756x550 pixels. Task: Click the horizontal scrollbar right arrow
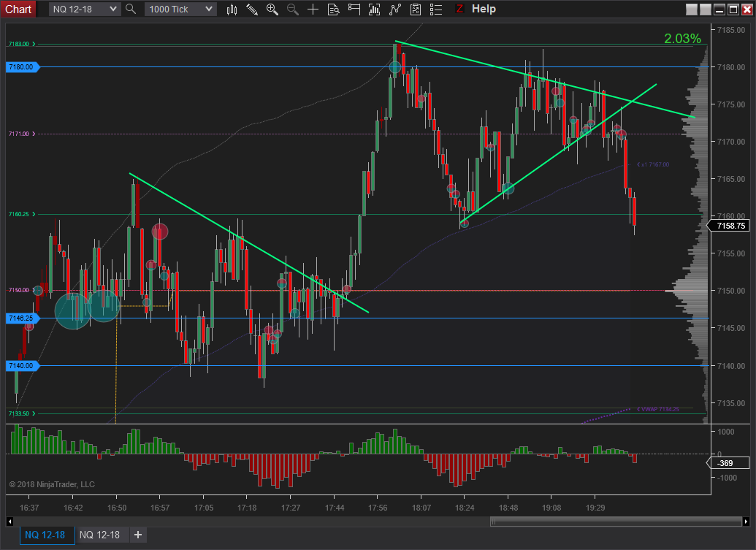click(746, 521)
